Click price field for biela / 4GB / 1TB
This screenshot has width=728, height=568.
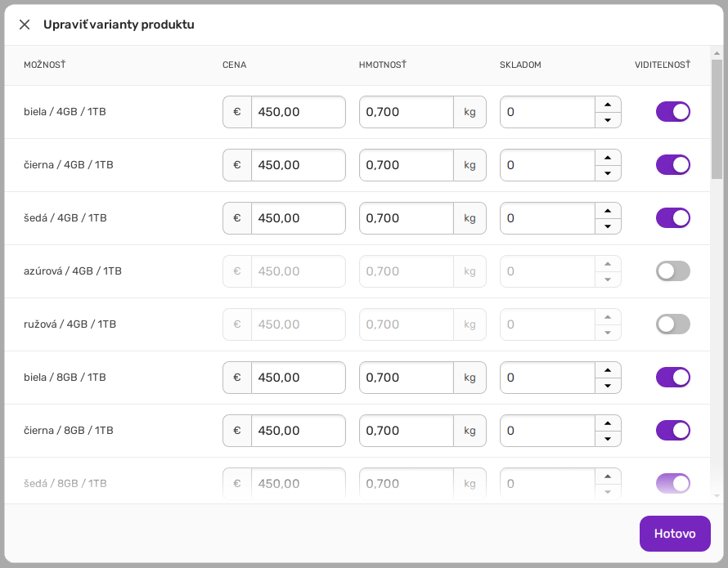[297, 112]
